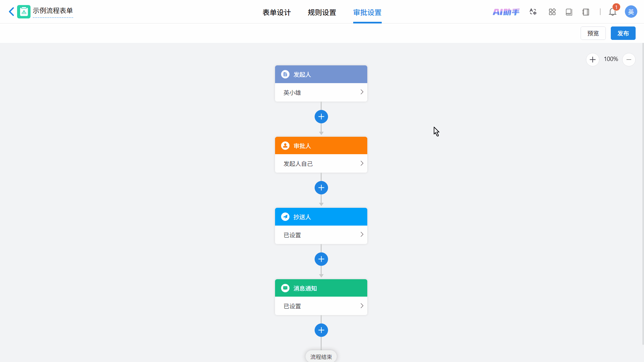
Task: Select the 消息通知 node header
Action: tap(321, 288)
